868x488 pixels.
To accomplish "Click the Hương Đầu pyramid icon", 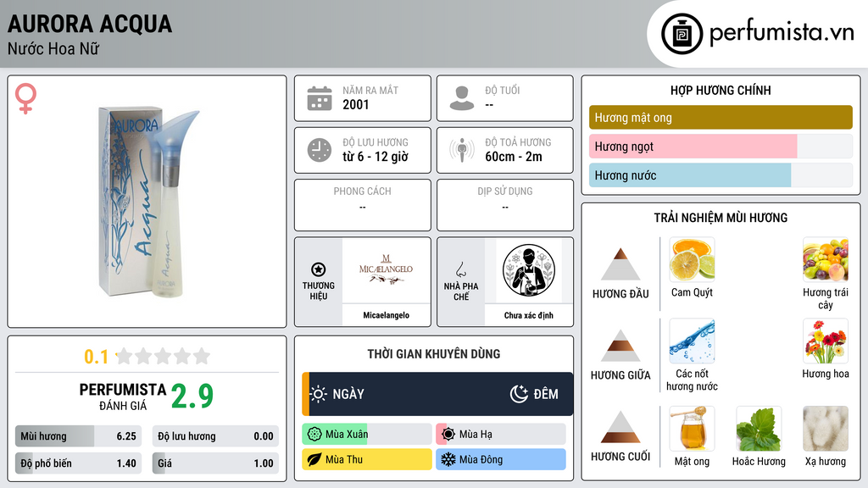I will [x=620, y=264].
